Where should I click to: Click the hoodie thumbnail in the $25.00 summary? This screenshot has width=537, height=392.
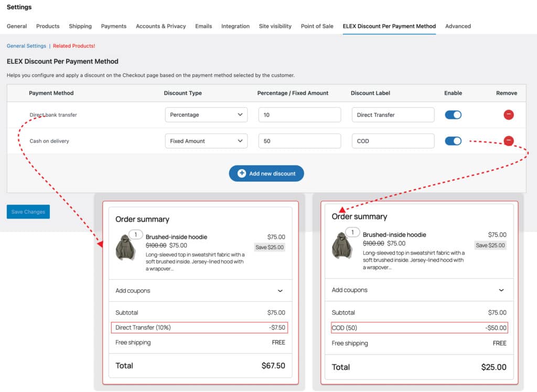click(342, 245)
